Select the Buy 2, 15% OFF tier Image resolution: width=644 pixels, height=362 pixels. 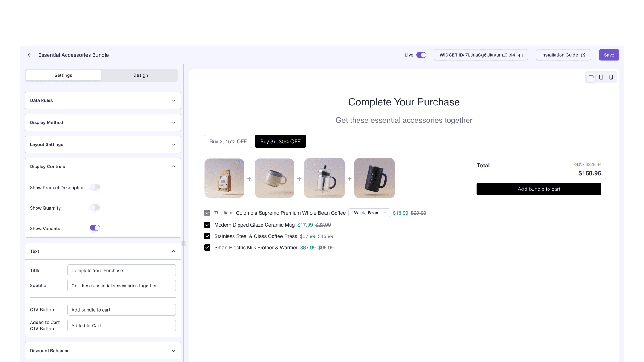point(228,141)
